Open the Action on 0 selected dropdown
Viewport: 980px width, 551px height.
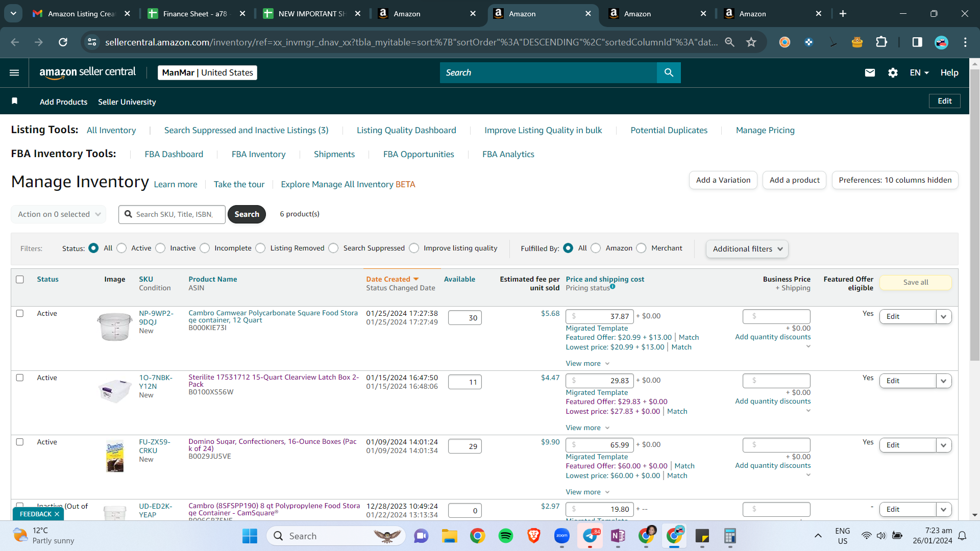tap(59, 214)
